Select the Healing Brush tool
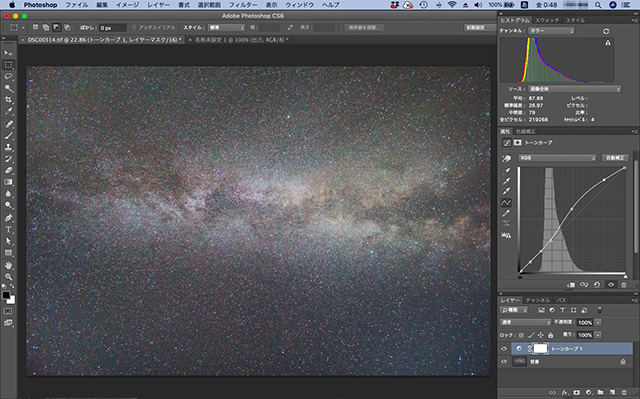 pyautogui.click(x=8, y=124)
